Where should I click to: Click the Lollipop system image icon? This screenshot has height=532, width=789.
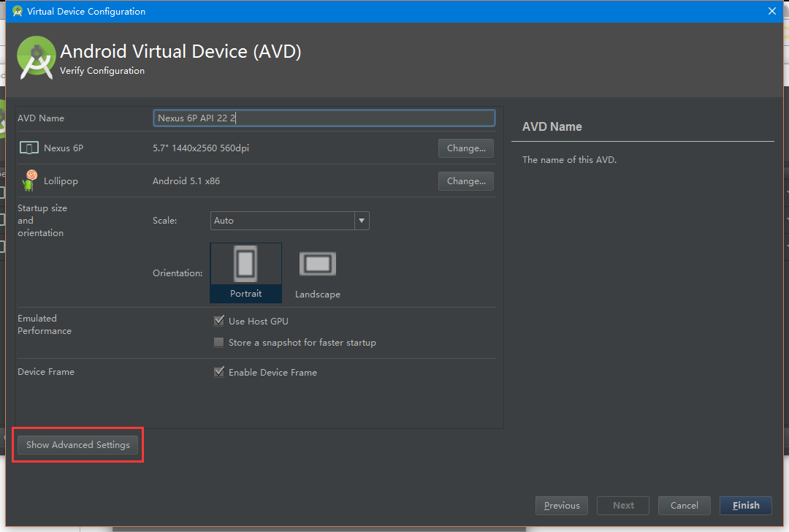(x=30, y=180)
